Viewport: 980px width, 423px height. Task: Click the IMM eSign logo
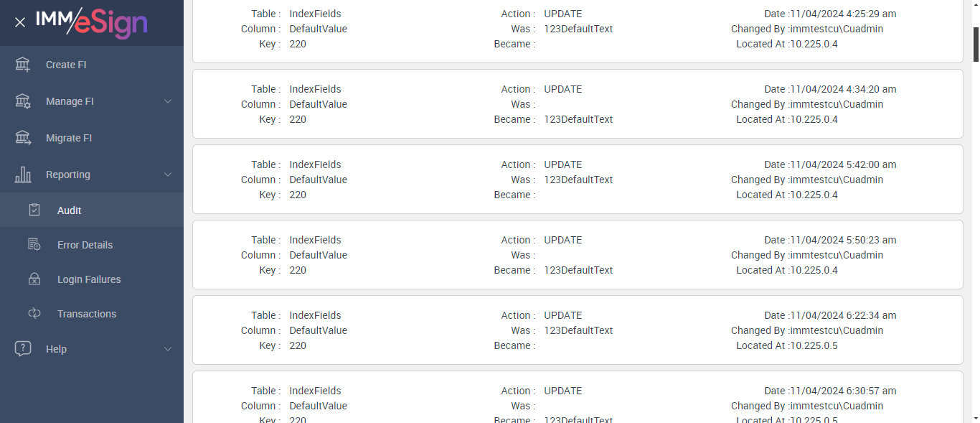coord(91,23)
